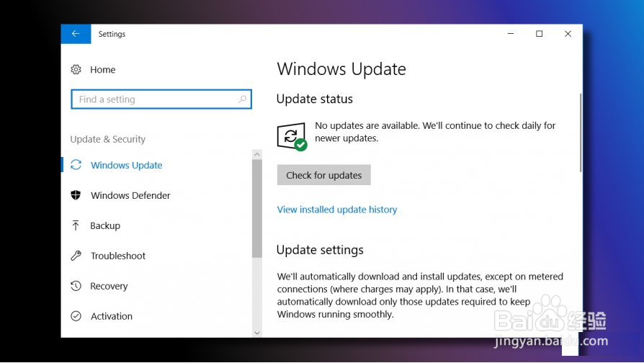Go to the Backup section
The width and height of the screenshot is (644, 363).
coord(105,225)
